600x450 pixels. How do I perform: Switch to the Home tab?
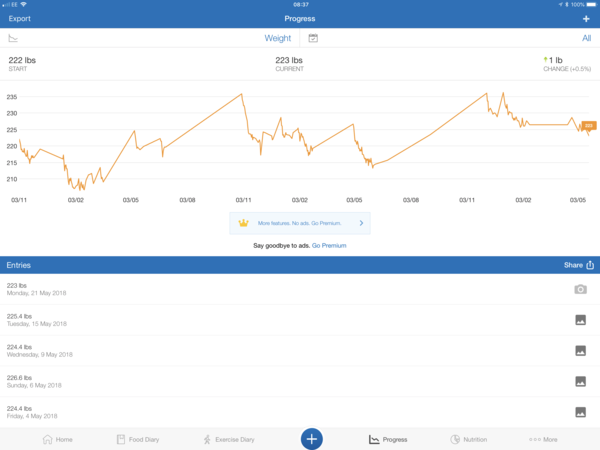57,439
